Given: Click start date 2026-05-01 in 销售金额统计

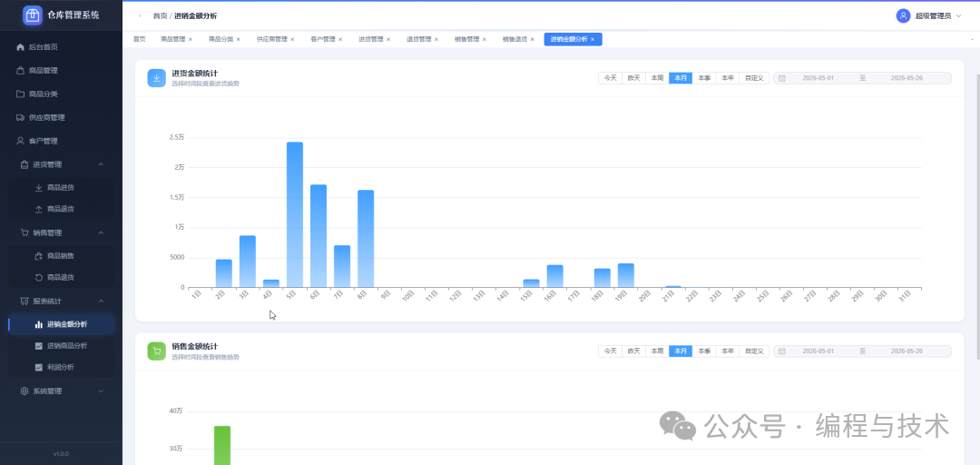Looking at the screenshot, I should (x=818, y=351).
